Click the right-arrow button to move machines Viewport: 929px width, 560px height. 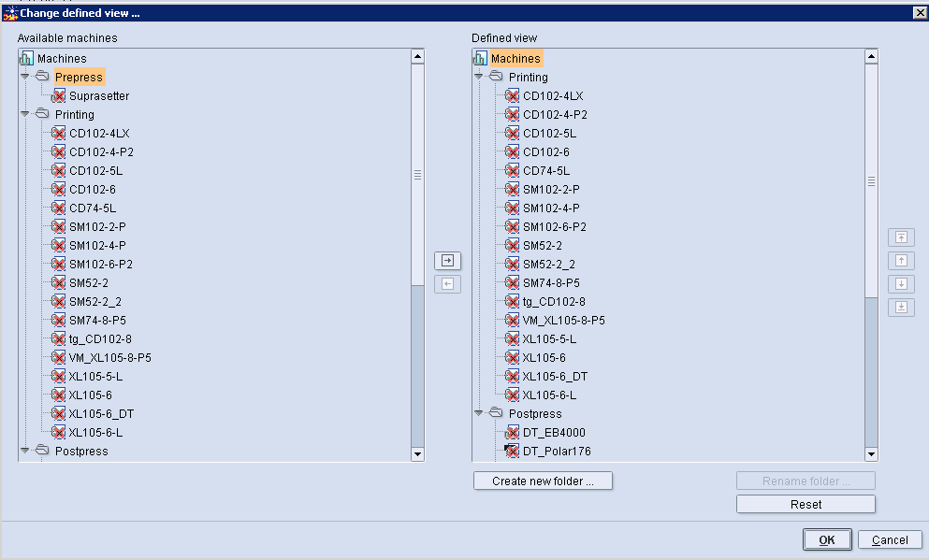(x=447, y=261)
